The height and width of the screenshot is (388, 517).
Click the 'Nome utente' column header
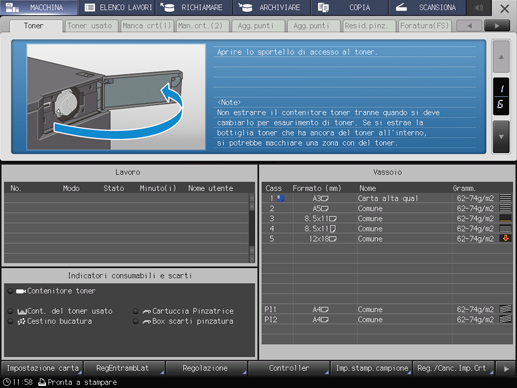pos(210,188)
